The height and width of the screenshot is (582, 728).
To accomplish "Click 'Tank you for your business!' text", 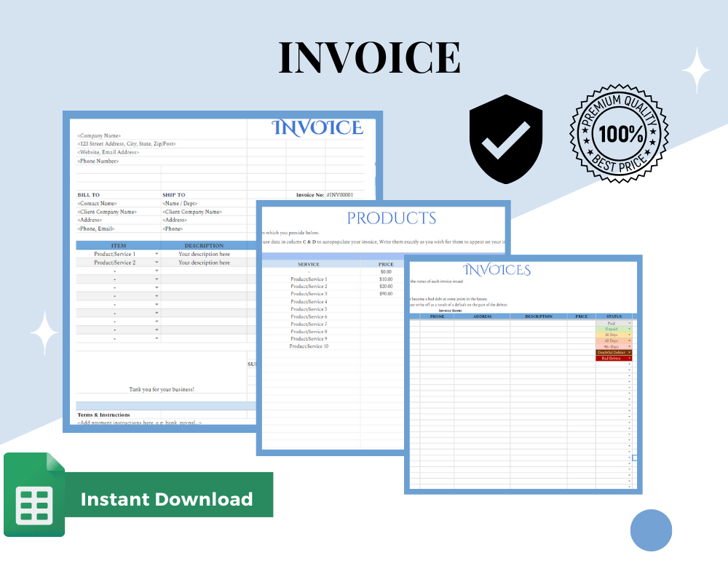I will 162,389.
